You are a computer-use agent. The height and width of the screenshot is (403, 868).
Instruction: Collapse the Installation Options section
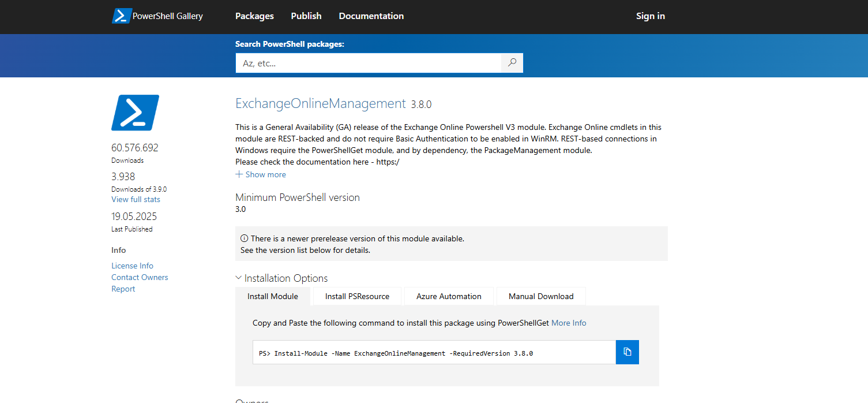pos(281,278)
